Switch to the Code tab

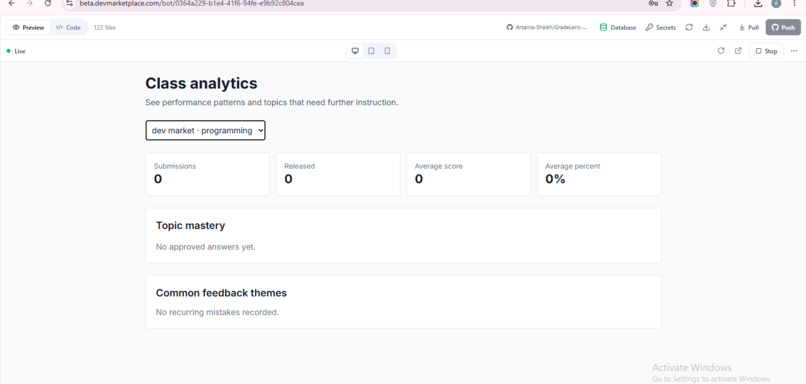click(68, 27)
